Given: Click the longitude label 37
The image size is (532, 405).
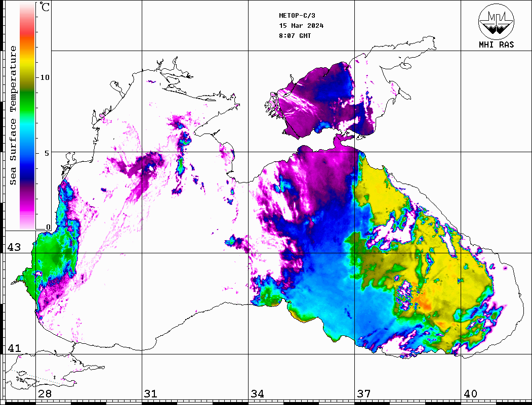Looking at the screenshot, I should (x=364, y=394).
